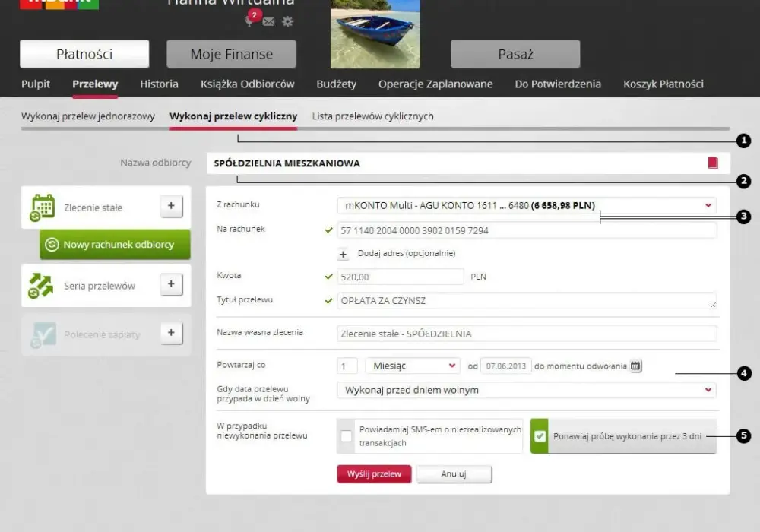Image resolution: width=760 pixels, height=532 pixels.
Task: Open the Pasaż main section
Action: pos(515,54)
